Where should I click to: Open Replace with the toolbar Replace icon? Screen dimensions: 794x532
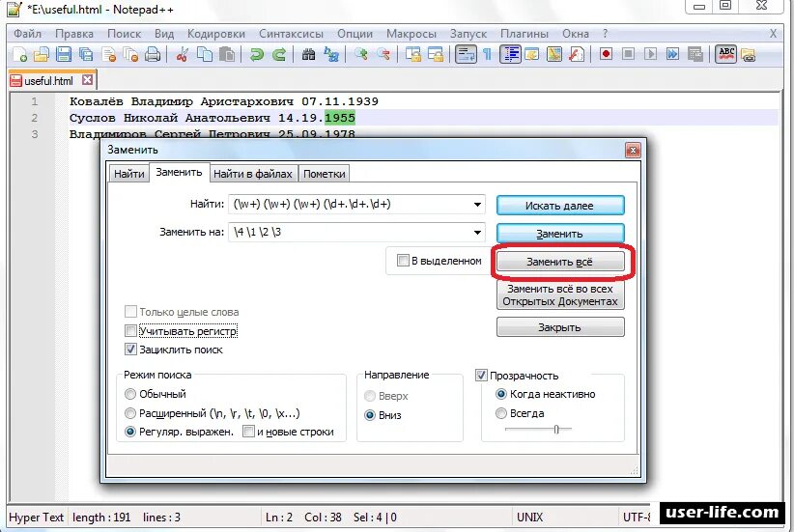click(331, 54)
